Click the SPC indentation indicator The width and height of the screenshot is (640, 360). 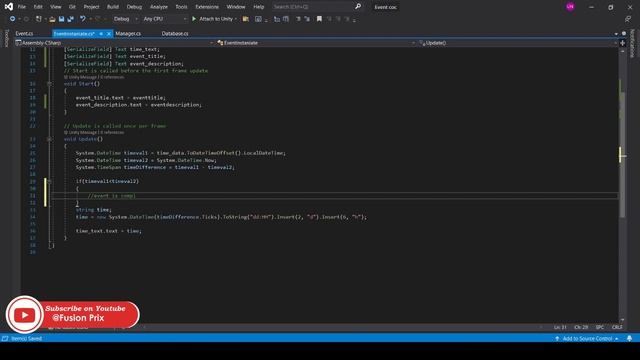pyautogui.click(x=600, y=327)
